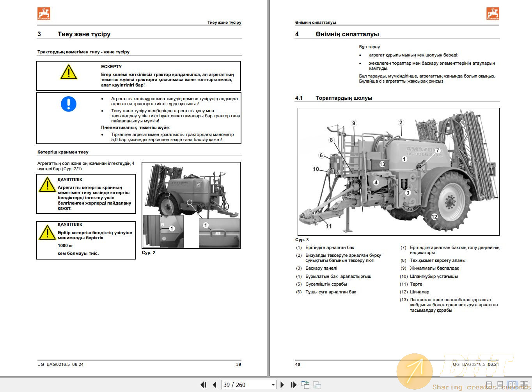The height and width of the screenshot is (392, 532).
Task: Click legend item '(4) Бұрылатын бак- араластырғыш'
Action: (x=334, y=276)
